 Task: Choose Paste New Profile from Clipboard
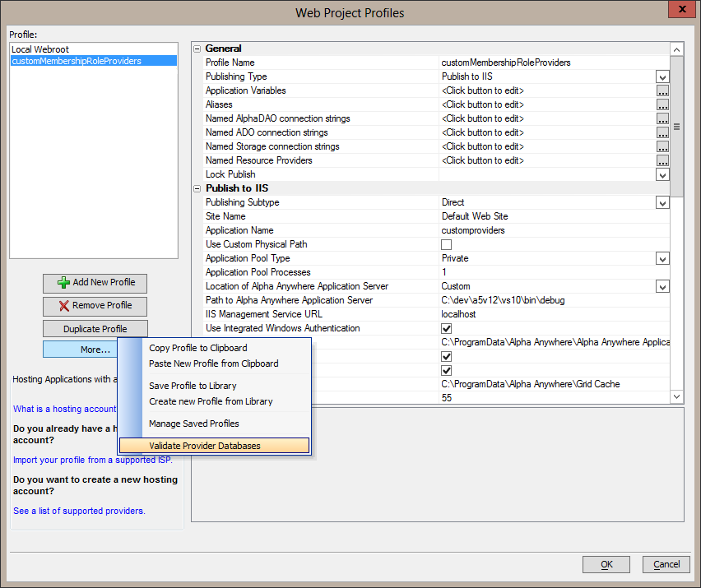[x=214, y=363]
